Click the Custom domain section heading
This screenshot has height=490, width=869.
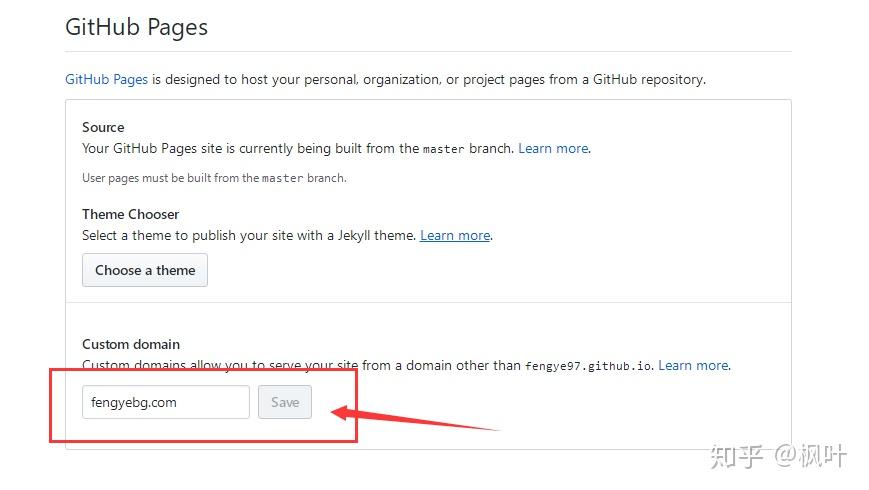pos(131,344)
